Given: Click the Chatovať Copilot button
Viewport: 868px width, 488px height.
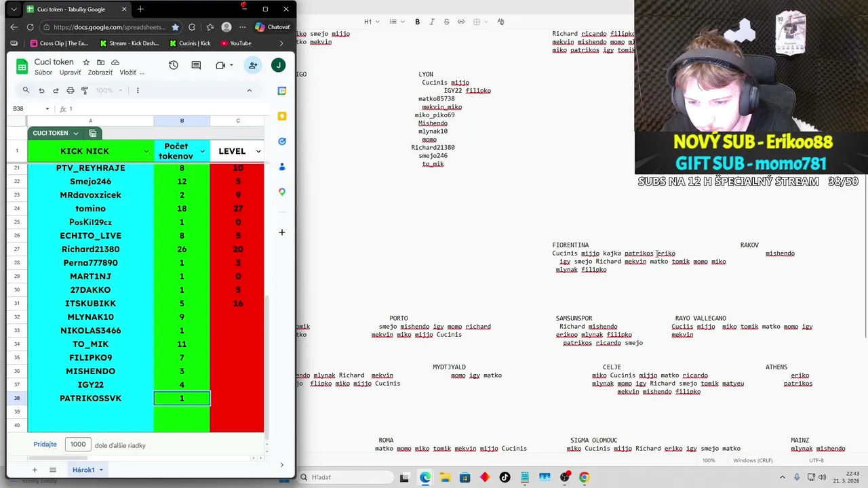Looking at the screenshot, I should coord(273,27).
